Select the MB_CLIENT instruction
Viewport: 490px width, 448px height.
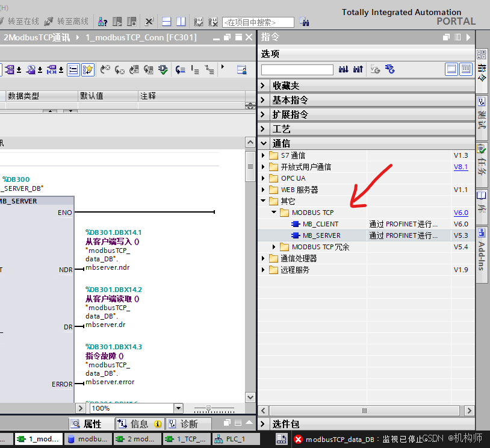pyautogui.click(x=320, y=224)
